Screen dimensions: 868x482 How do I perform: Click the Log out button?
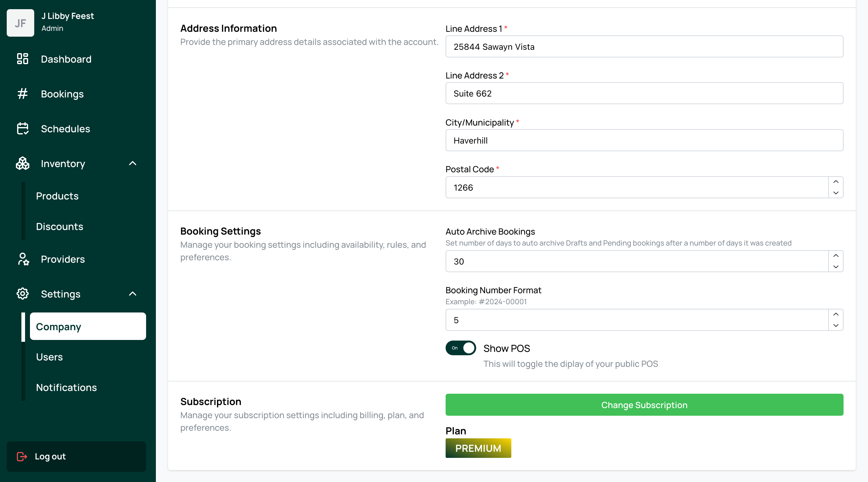pyautogui.click(x=76, y=456)
